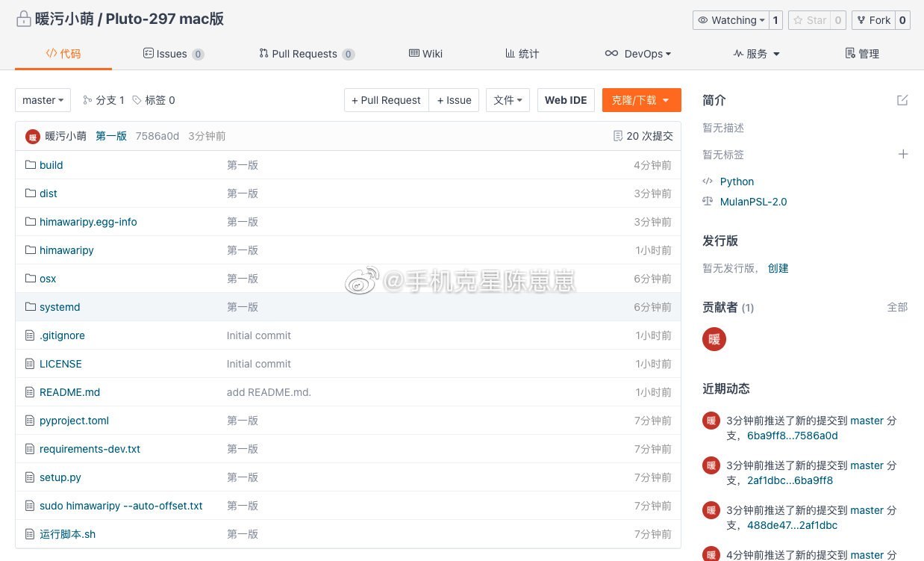Open the himawaripy.egg-info folder
This screenshot has height=561, width=924.
[88, 222]
